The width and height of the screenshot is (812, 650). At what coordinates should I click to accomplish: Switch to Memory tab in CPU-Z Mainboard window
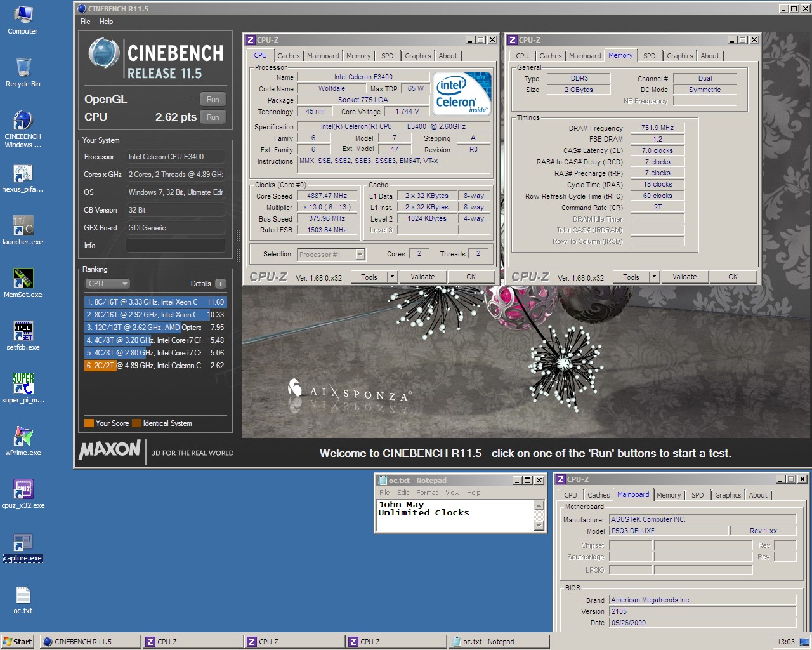click(x=669, y=495)
